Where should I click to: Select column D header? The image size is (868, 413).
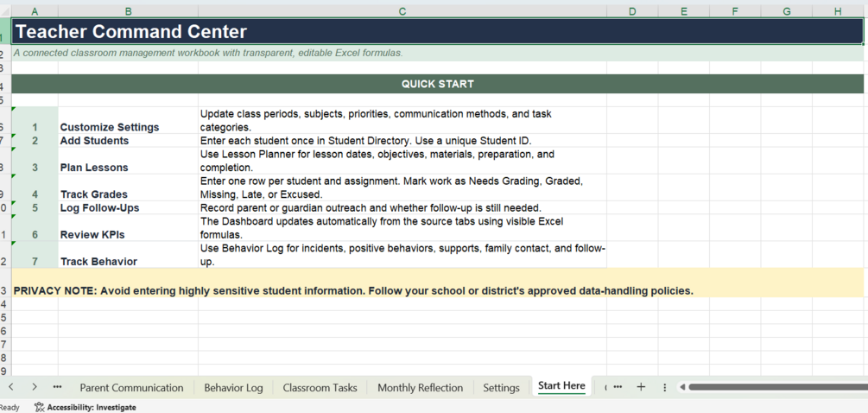click(632, 11)
